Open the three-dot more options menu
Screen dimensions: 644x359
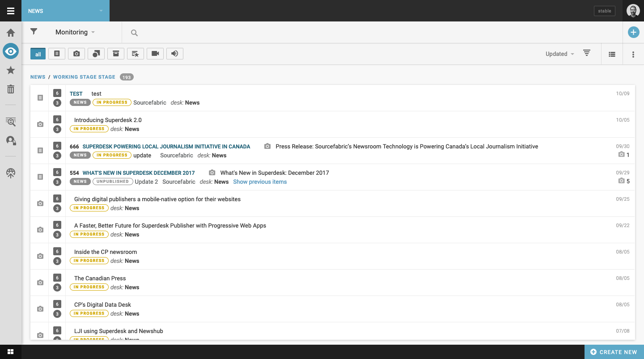click(633, 55)
